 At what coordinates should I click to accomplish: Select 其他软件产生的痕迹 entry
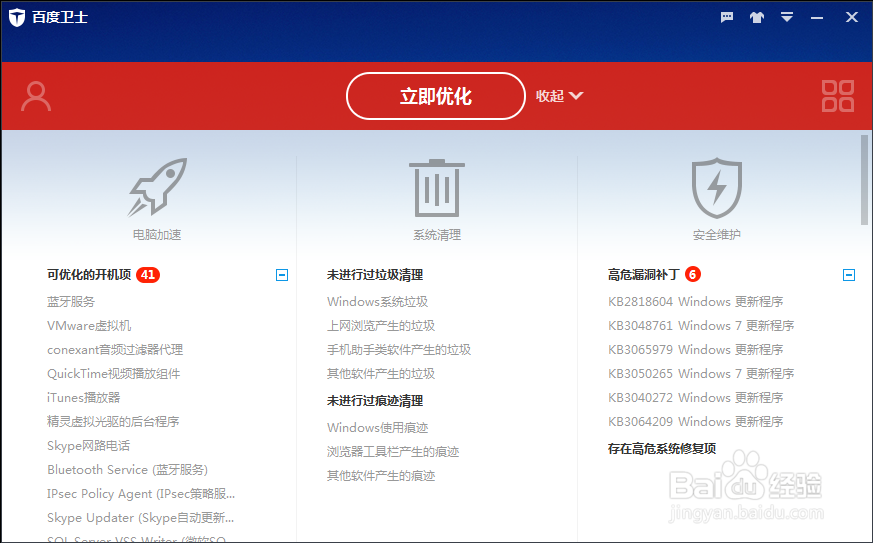(x=381, y=476)
